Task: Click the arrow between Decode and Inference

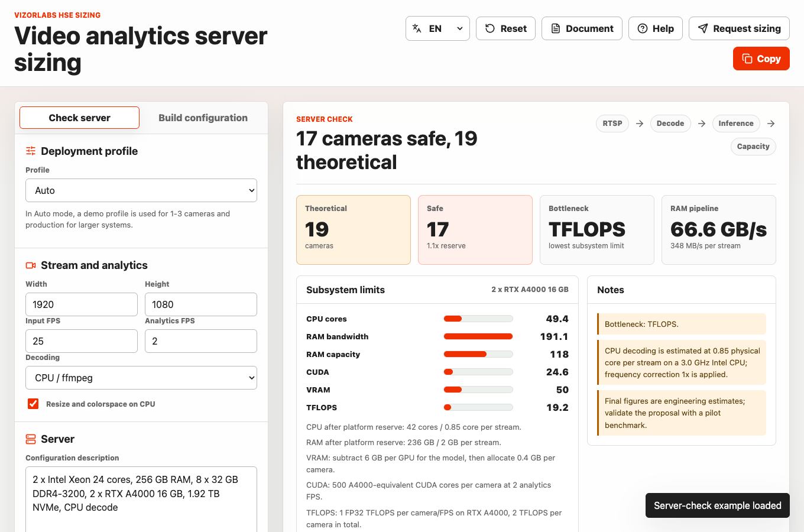Action: [x=702, y=124]
